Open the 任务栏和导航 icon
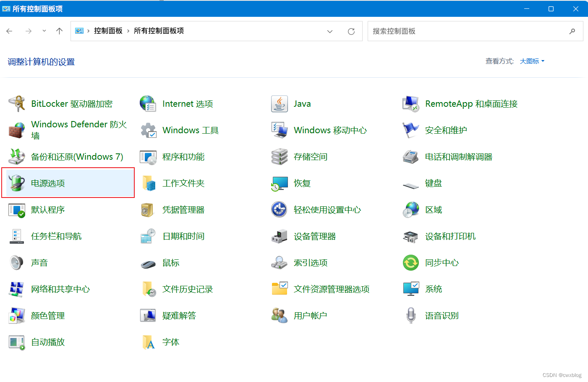Viewport: 588px width, 382px height. (17, 236)
